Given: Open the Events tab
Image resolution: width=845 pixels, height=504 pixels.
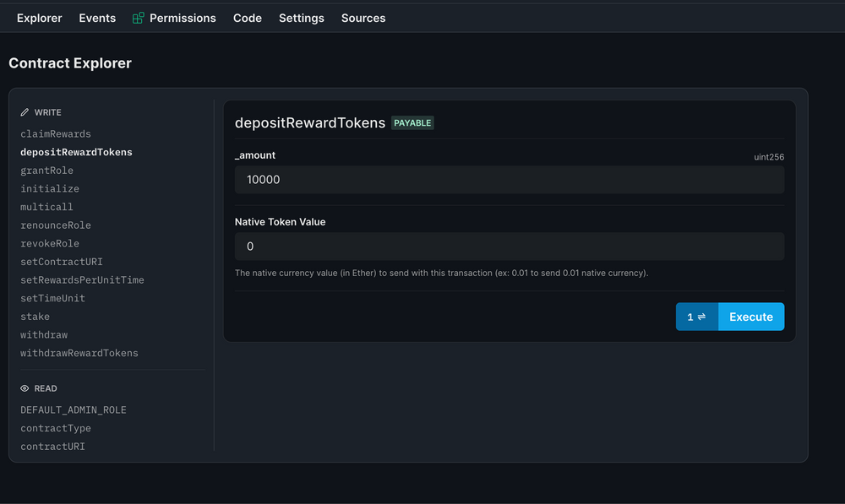Looking at the screenshot, I should [97, 17].
